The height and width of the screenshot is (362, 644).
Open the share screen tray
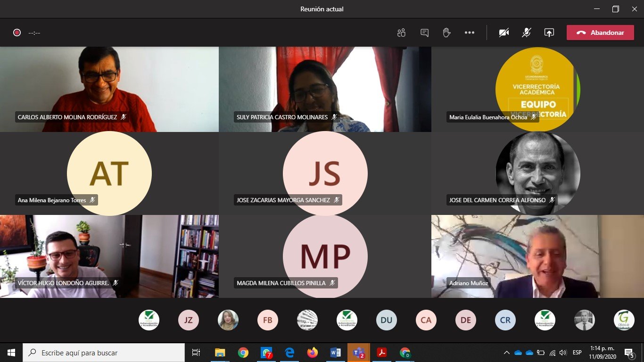tap(549, 33)
